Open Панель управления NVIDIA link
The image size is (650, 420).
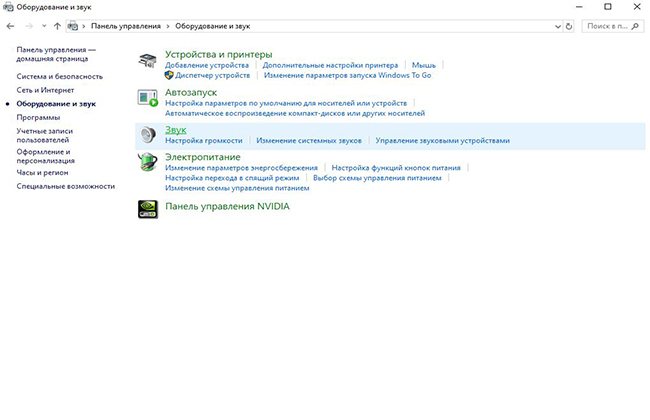pyautogui.click(x=227, y=206)
